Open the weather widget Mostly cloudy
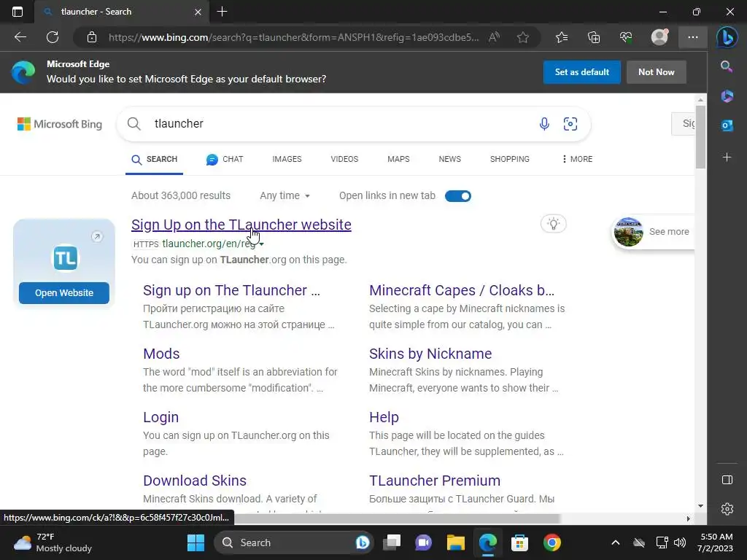 [53, 542]
